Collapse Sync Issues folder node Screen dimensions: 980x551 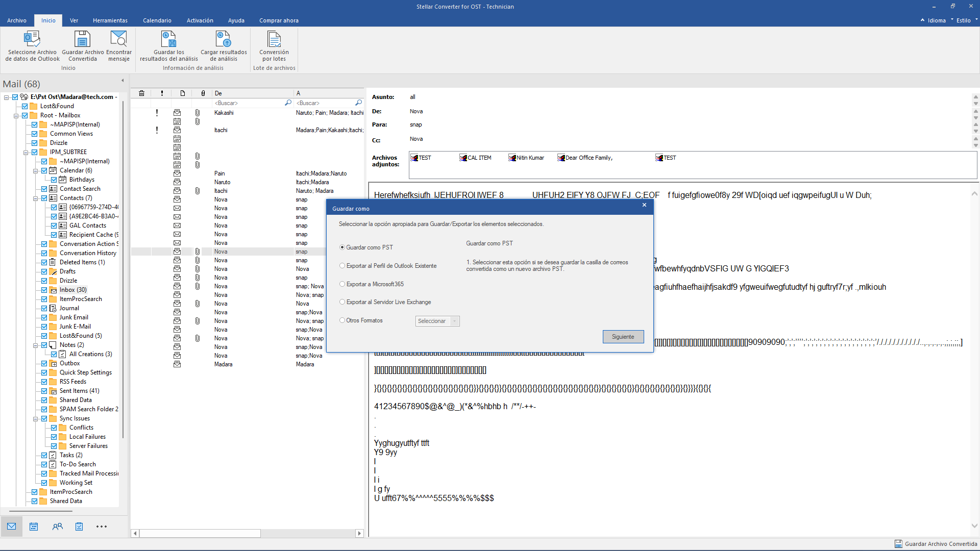(x=35, y=418)
